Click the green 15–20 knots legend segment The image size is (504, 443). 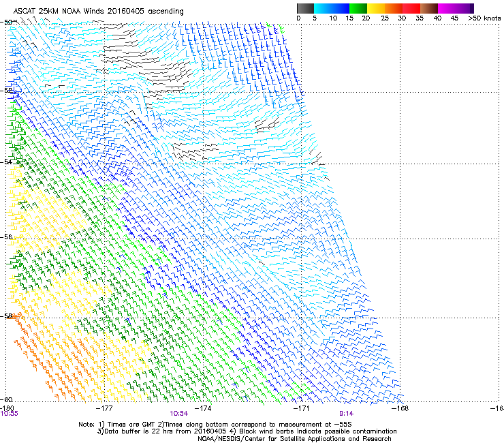(358, 8)
